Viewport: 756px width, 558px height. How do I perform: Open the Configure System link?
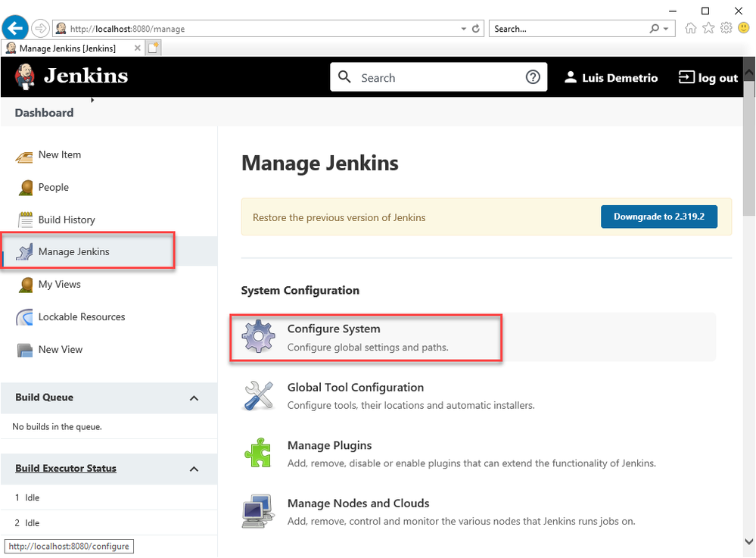(334, 329)
